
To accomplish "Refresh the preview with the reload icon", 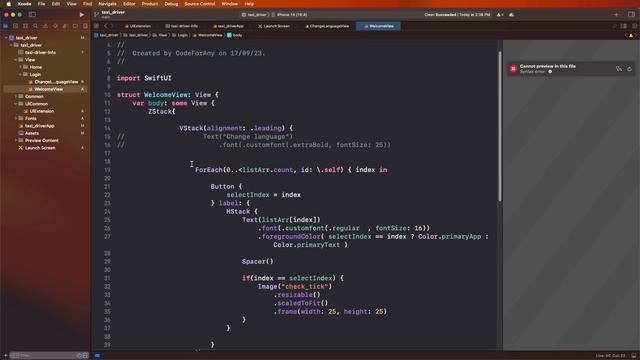I will [x=629, y=69].
